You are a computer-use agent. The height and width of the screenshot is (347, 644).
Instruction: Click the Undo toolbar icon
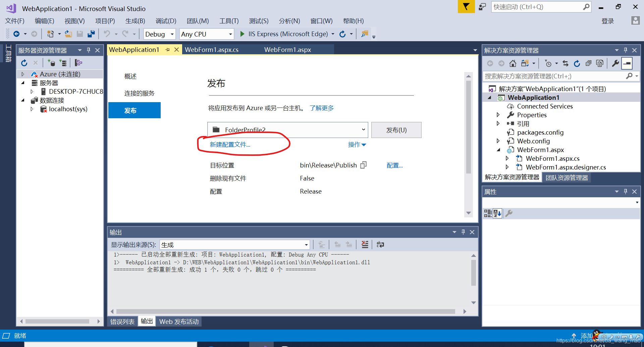(107, 34)
